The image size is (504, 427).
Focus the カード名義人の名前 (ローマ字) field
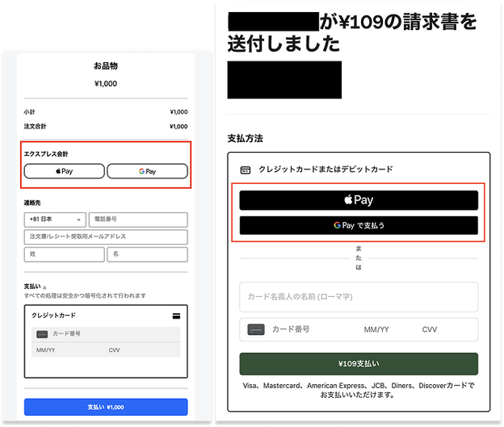(359, 296)
